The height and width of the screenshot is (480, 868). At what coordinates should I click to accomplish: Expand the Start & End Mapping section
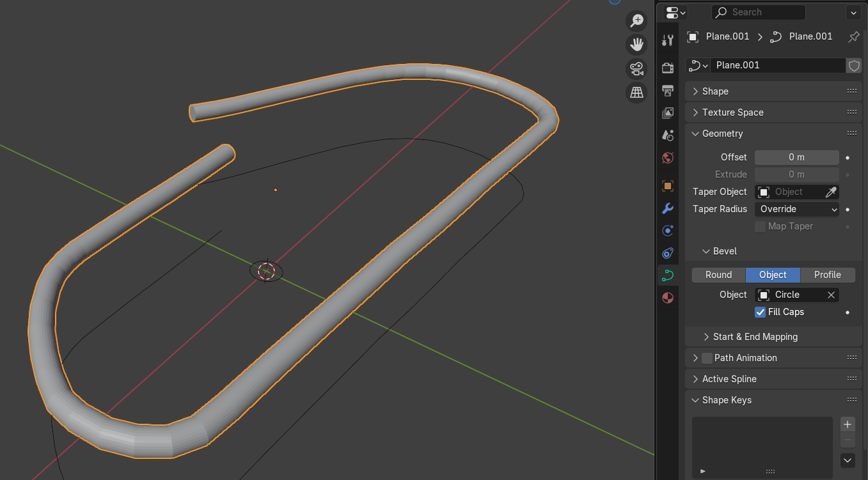coord(755,337)
